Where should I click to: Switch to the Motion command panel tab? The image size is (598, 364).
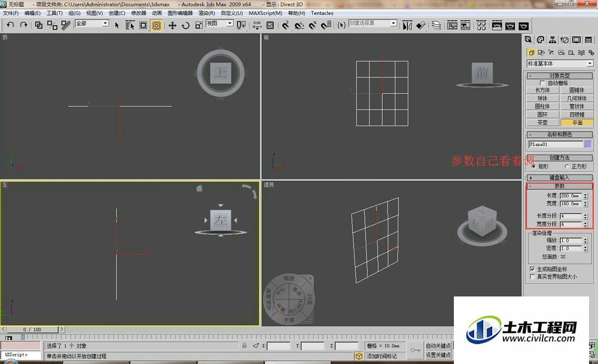(565, 39)
